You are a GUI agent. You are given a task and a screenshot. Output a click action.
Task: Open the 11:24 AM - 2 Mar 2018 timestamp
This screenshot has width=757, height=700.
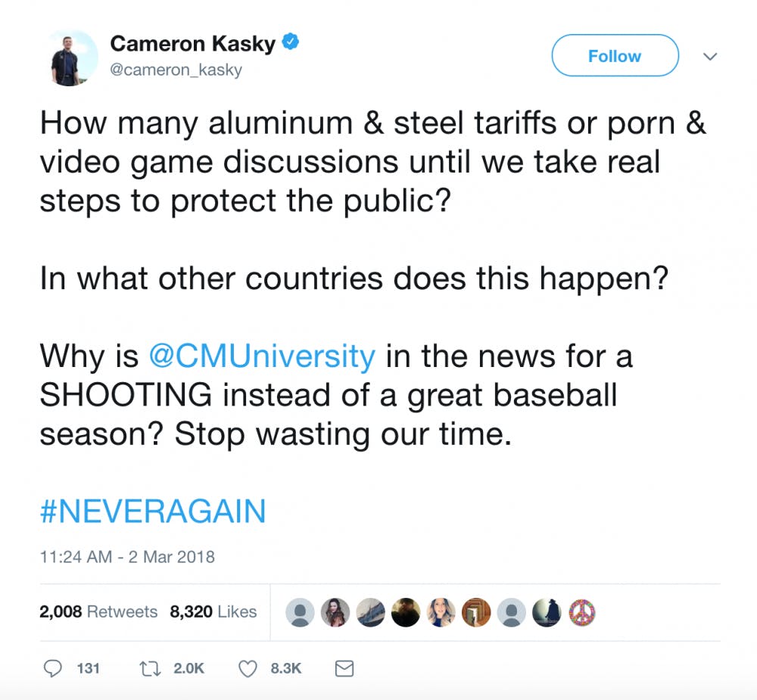pyautogui.click(x=126, y=557)
